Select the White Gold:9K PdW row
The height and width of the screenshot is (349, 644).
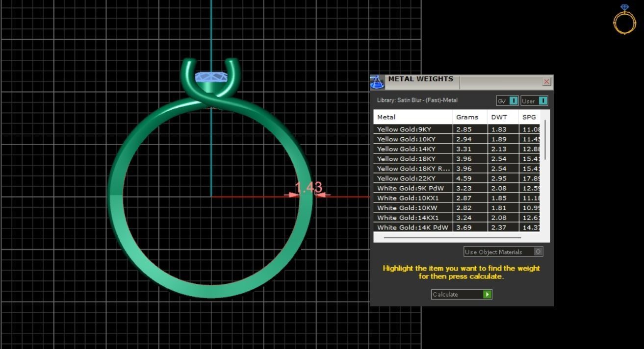click(x=457, y=188)
